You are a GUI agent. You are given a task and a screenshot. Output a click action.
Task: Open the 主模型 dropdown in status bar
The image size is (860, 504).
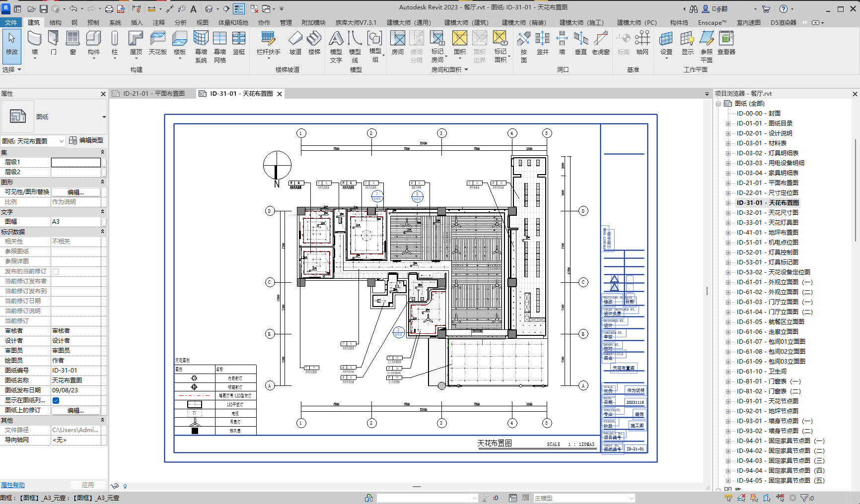click(x=584, y=498)
